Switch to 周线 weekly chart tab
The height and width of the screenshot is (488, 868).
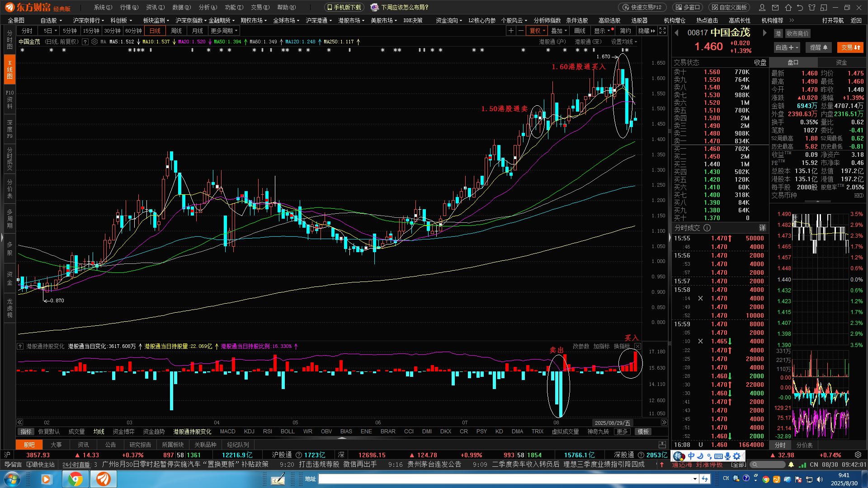pyautogui.click(x=176, y=31)
